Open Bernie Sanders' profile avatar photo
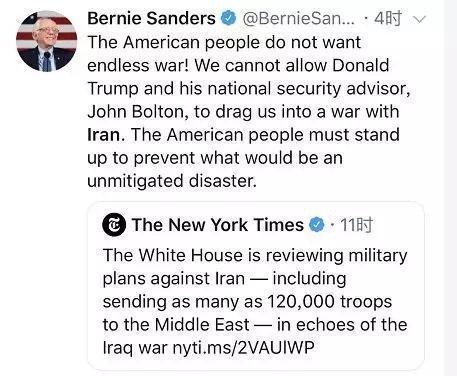Viewport: 457px width, 376px height. tap(46, 41)
